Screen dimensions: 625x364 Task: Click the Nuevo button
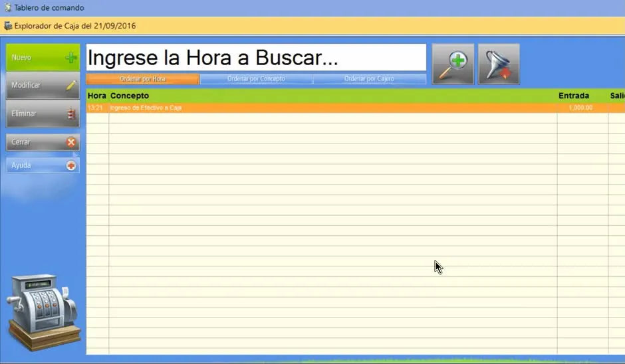pyautogui.click(x=43, y=57)
